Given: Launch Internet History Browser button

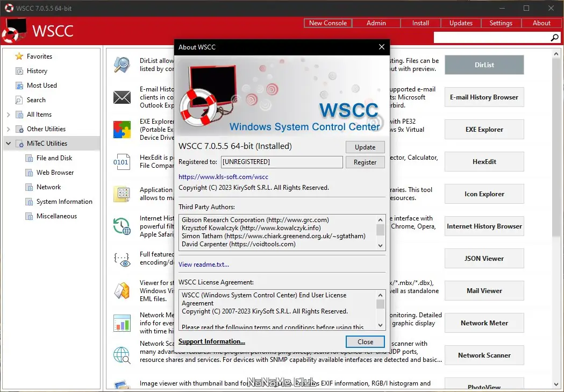Looking at the screenshot, I should [x=484, y=226].
